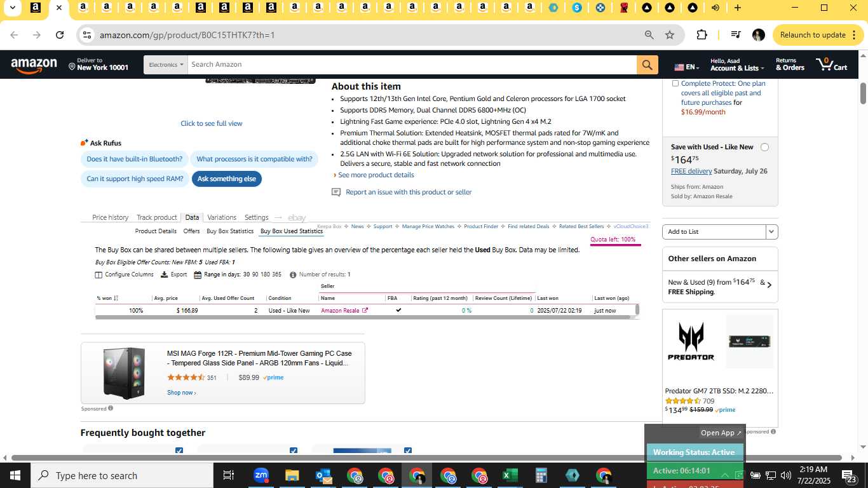
Task: Open the Price history tab
Action: [111, 217]
